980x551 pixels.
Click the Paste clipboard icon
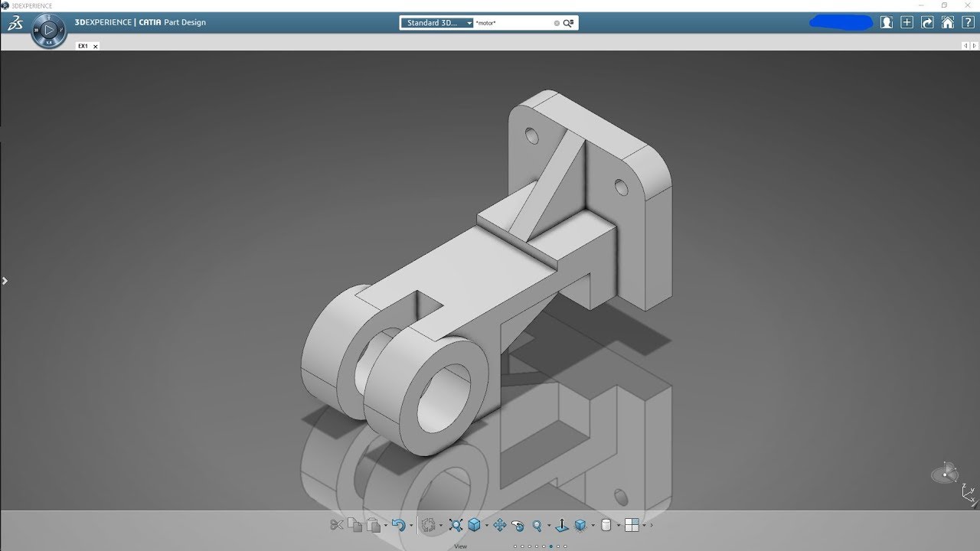(x=374, y=525)
